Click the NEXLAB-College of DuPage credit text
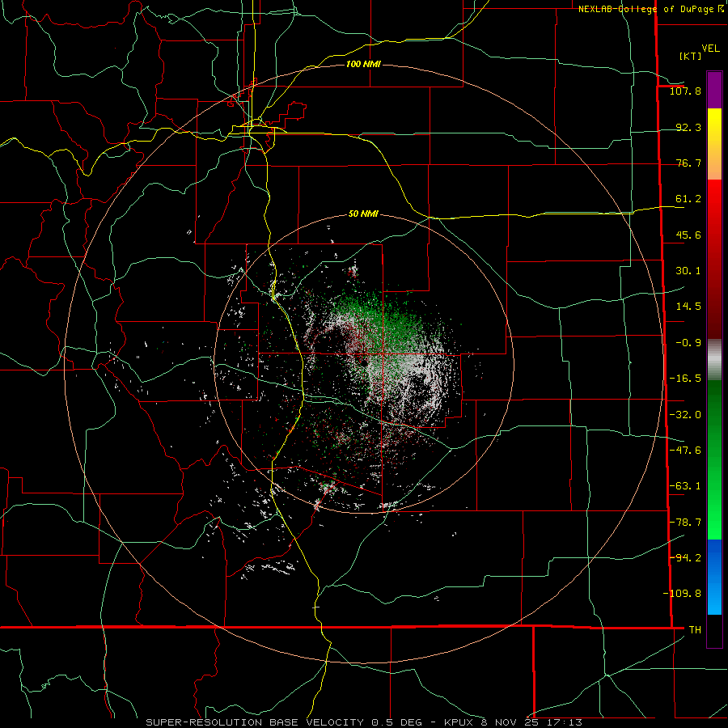 pos(645,9)
